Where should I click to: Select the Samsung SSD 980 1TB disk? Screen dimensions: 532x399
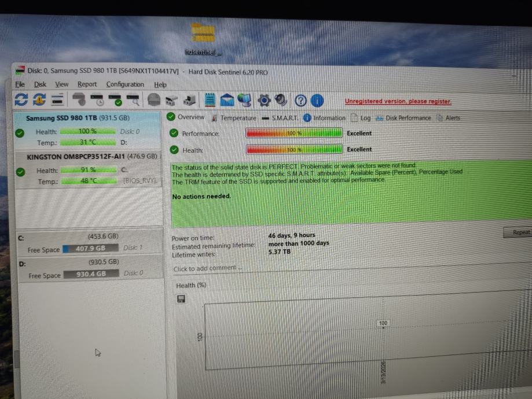[x=87, y=130]
